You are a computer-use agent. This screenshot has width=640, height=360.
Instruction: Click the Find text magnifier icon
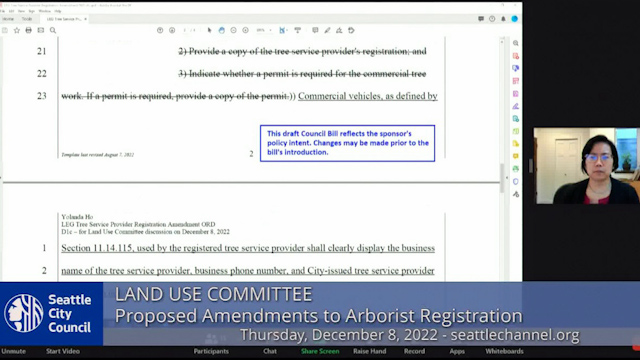[53, 30]
